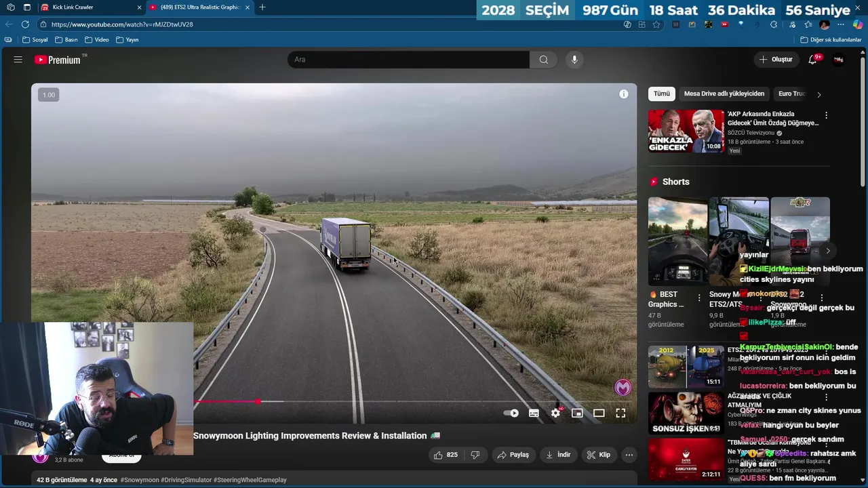Viewport: 868px width, 488px height.
Task: Open a new browser tab
Action: 262,7
